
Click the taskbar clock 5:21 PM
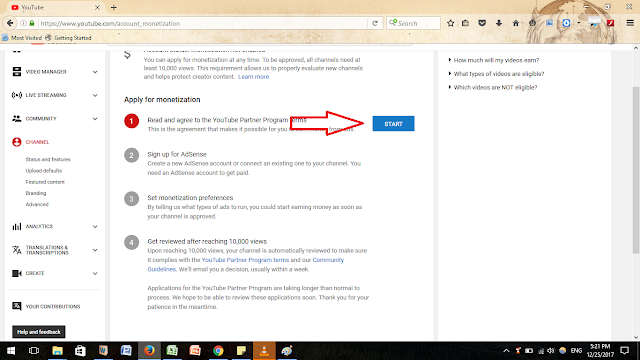coord(600,351)
